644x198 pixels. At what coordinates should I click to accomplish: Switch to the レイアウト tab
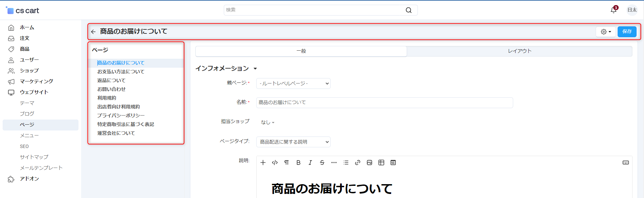click(519, 51)
